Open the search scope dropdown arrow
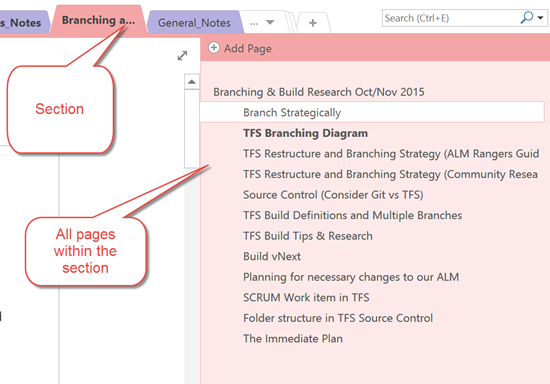Image resolution: width=550 pixels, height=384 pixels. (x=541, y=18)
